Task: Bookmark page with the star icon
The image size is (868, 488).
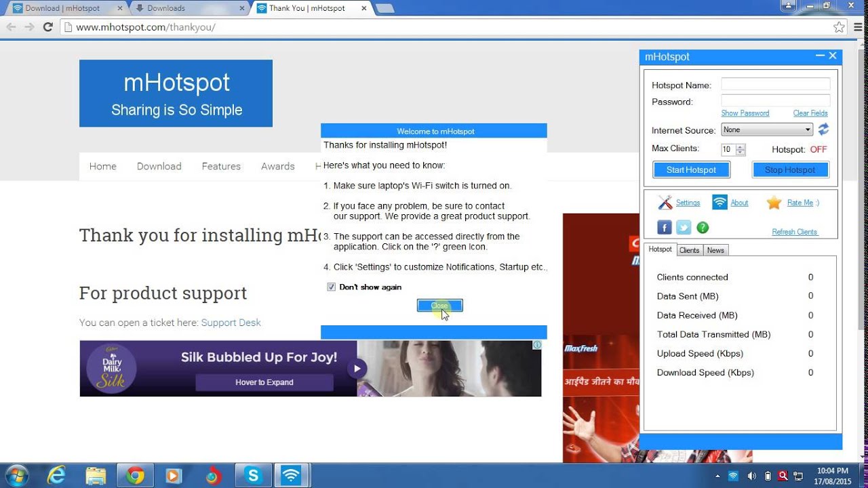Action: (839, 27)
